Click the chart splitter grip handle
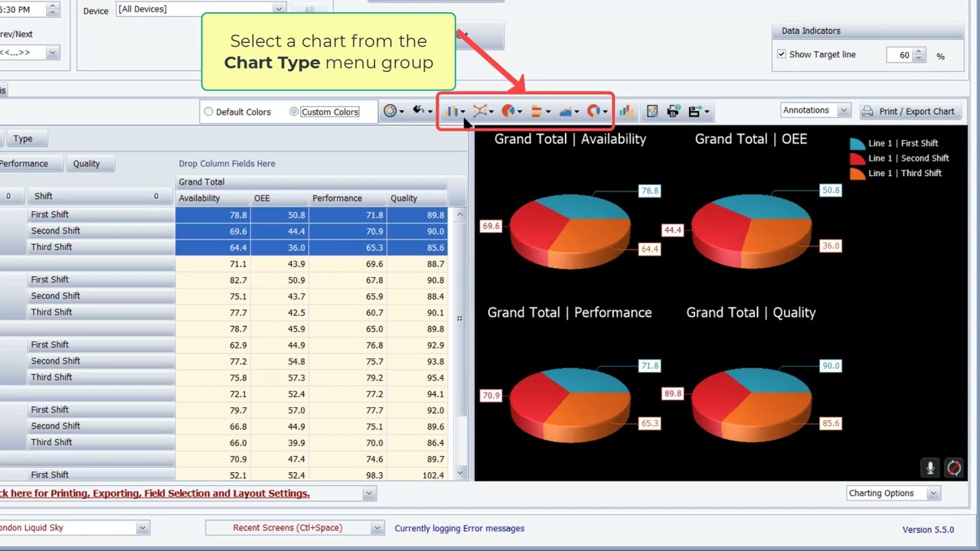Screen dimensions: 980x551 pyautogui.click(x=459, y=318)
